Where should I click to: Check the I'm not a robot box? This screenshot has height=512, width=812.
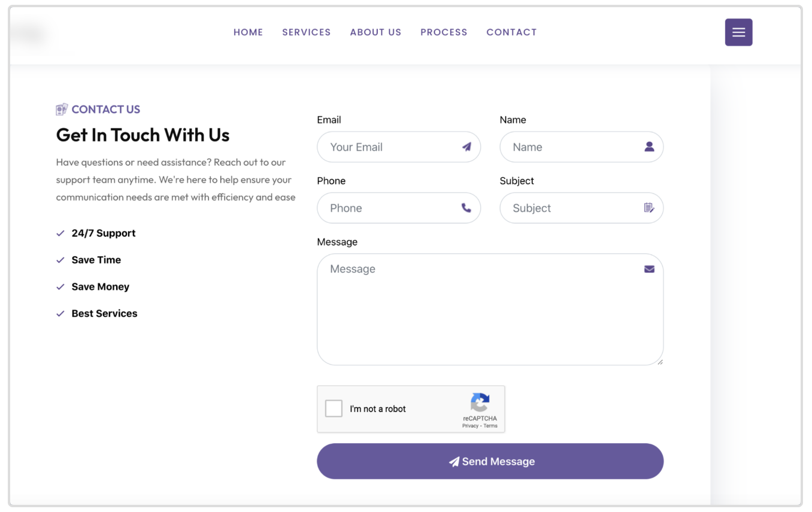tap(334, 408)
